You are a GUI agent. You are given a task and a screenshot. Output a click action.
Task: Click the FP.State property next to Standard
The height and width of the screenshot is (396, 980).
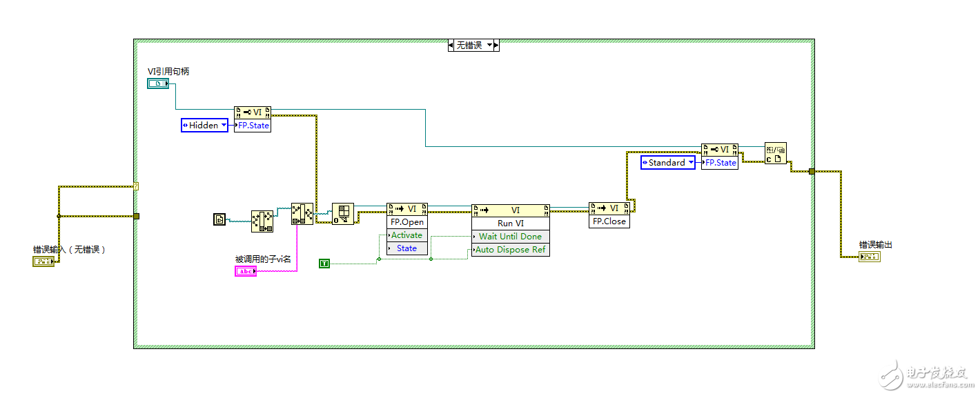(x=720, y=163)
